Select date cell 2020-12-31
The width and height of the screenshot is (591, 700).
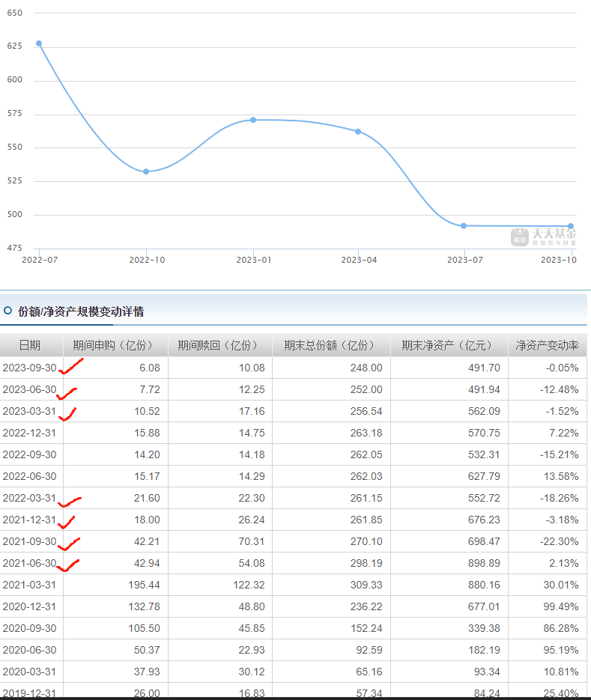(x=29, y=606)
